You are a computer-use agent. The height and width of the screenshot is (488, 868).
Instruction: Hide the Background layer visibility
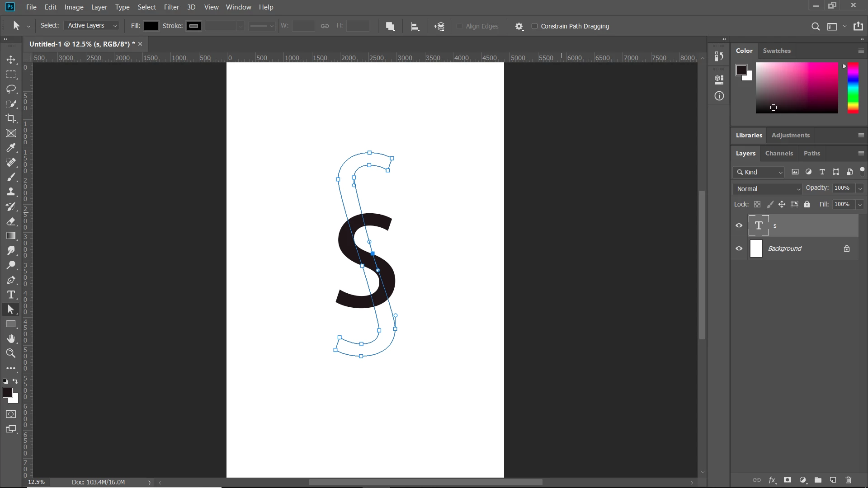click(739, 249)
